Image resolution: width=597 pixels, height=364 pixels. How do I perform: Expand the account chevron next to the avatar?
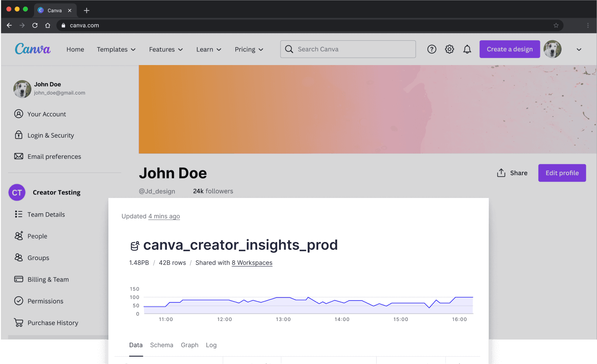click(x=579, y=49)
